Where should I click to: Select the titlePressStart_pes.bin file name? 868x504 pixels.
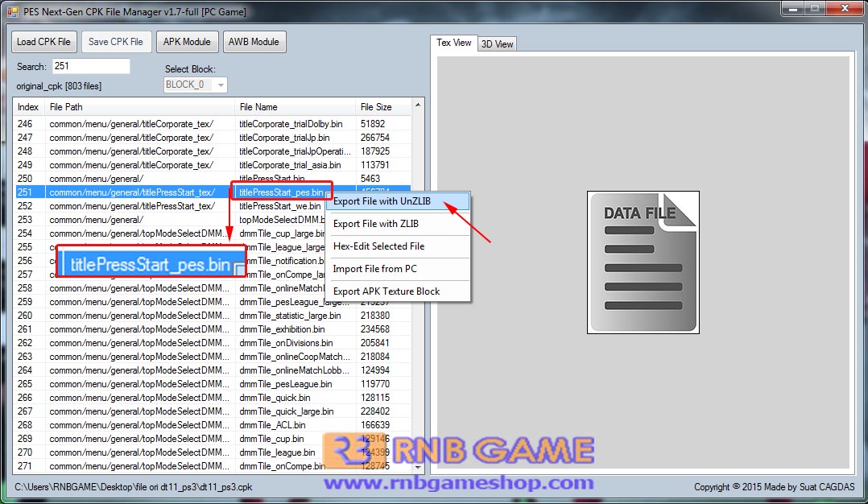coord(281,192)
